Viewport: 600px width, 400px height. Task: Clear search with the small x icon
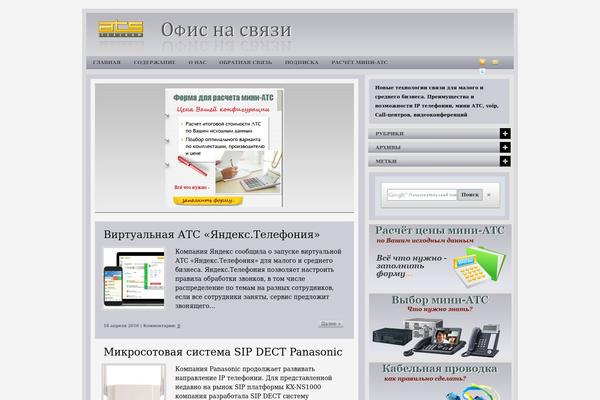coord(489,195)
